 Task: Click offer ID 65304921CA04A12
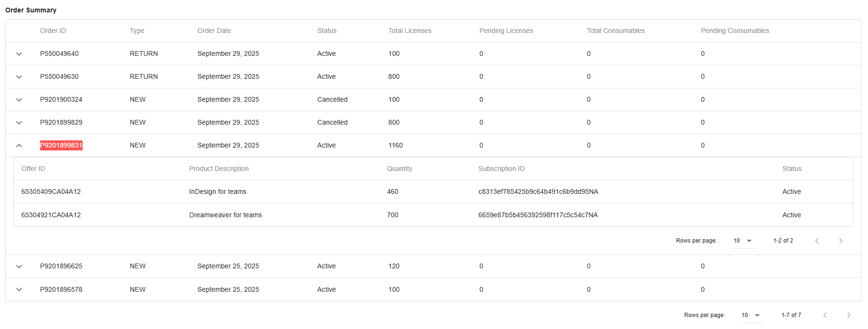tap(51, 215)
